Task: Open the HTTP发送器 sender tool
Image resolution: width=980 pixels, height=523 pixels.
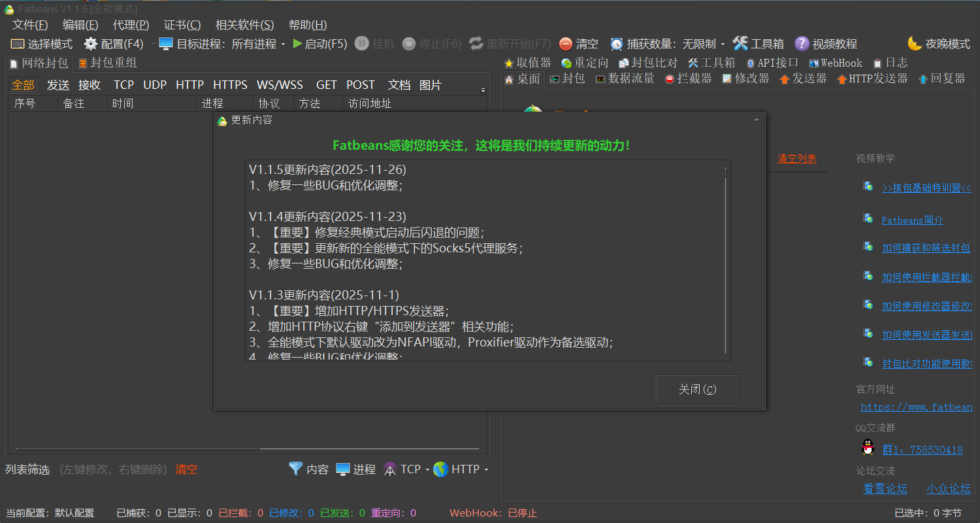Action: [872, 78]
